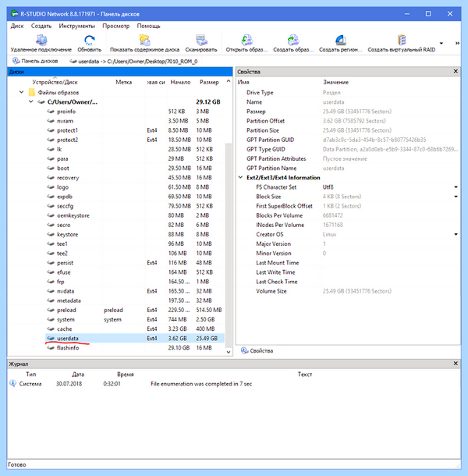Select the userdata partition icon
The height and width of the screenshot is (476, 468).
51,338
